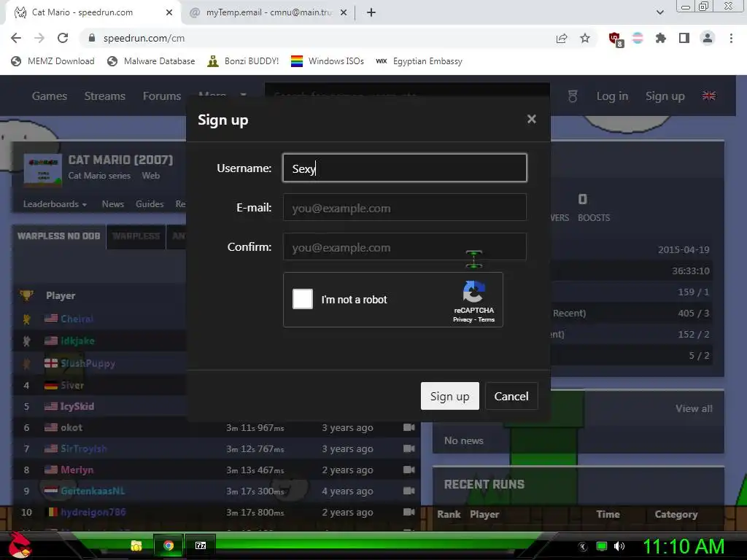747x560 pixels.
Task: Open the Streams menu
Action: pyautogui.click(x=105, y=96)
